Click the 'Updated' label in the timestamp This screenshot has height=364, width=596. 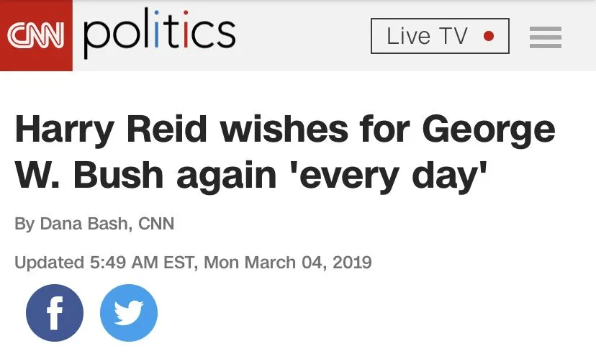coord(49,262)
